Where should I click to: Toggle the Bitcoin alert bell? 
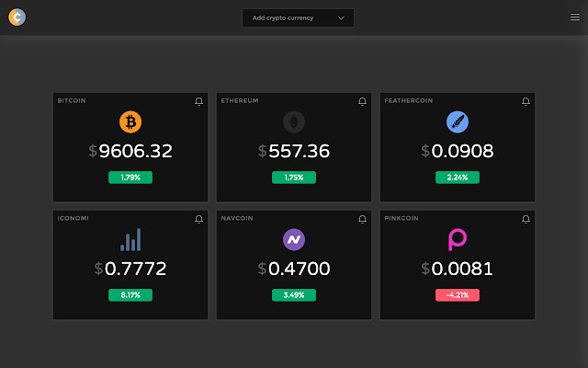pos(199,101)
